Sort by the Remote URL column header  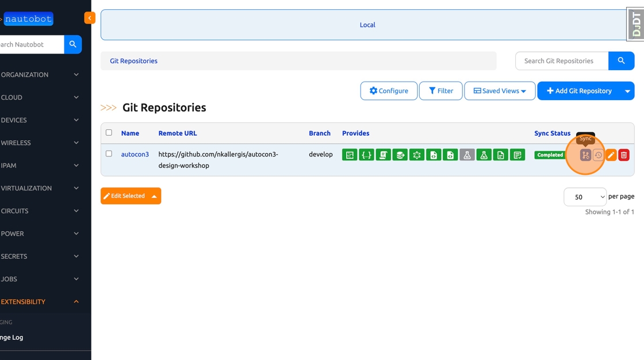[x=178, y=133]
